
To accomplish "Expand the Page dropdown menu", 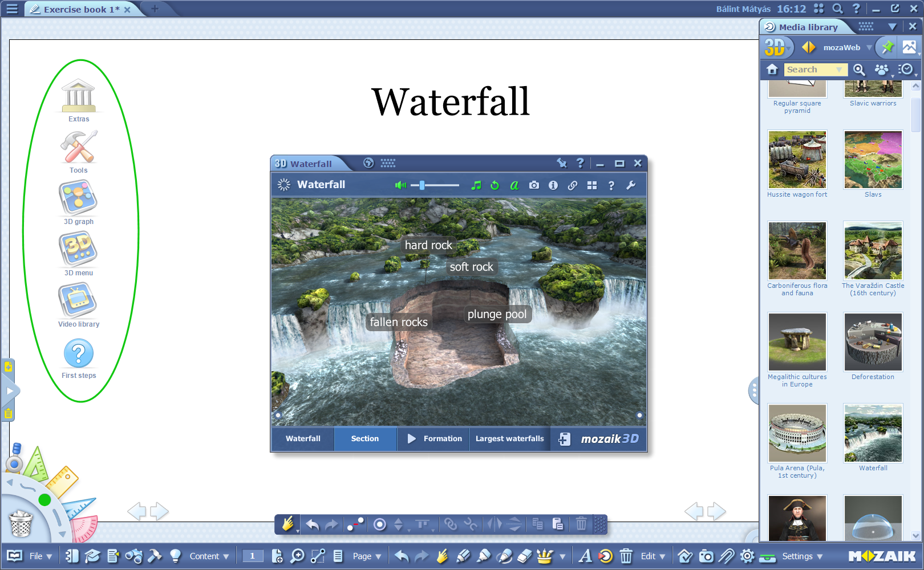I will point(367,556).
